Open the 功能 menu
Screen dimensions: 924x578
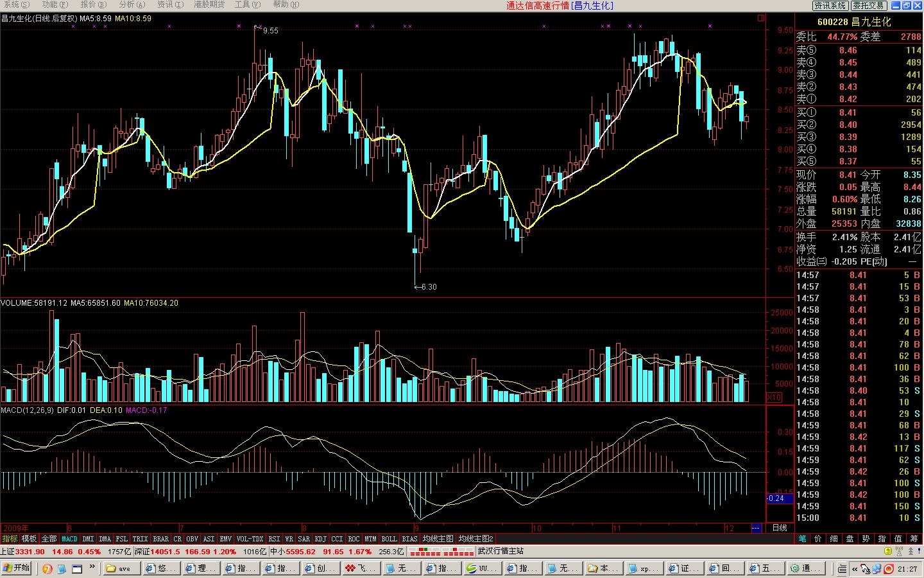pos(55,5)
